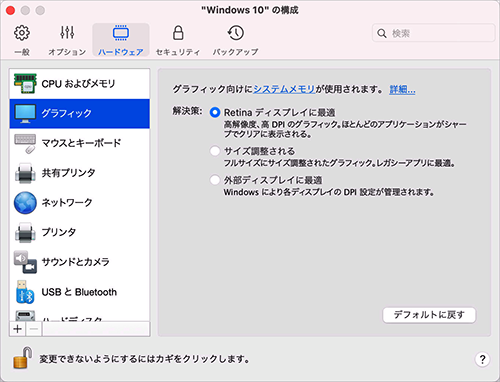Click the globe network icon
The width and height of the screenshot is (500, 382).
(x=25, y=203)
